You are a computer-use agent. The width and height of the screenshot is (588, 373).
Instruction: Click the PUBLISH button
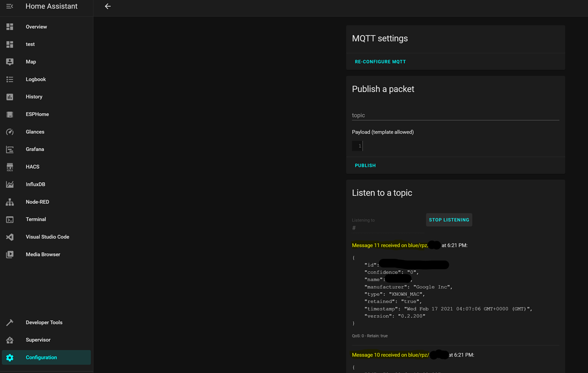(x=365, y=165)
